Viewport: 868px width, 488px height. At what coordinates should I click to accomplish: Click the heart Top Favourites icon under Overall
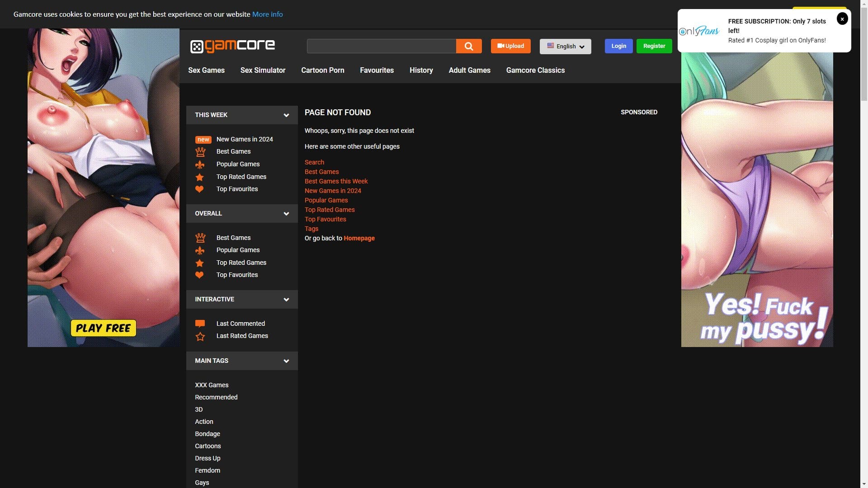pos(199,275)
